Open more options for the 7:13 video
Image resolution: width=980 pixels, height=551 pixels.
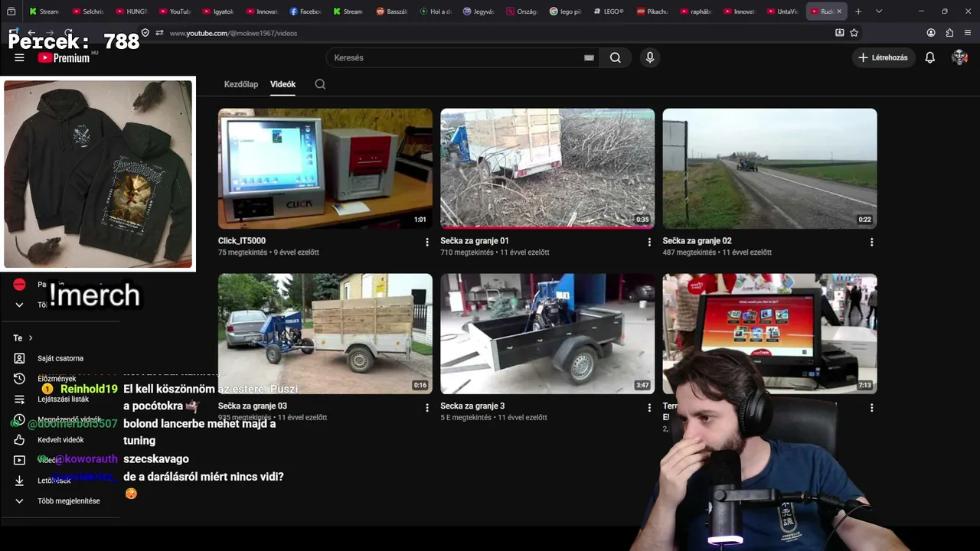tap(871, 408)
